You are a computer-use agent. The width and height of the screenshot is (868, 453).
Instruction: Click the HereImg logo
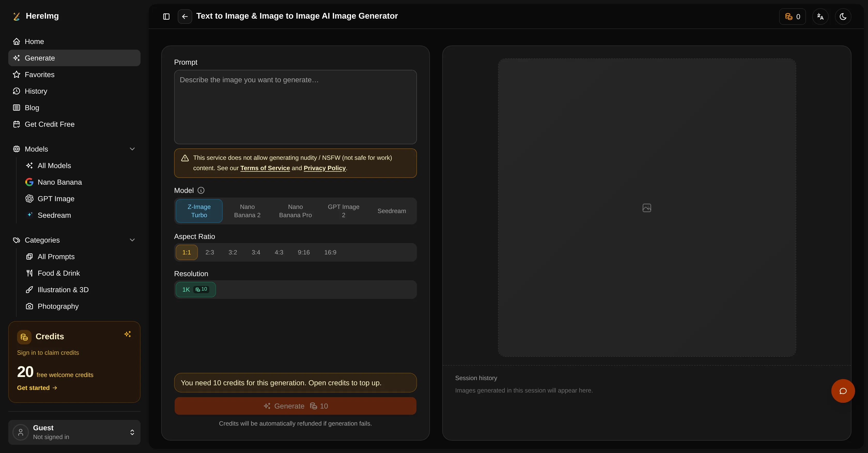35,16
